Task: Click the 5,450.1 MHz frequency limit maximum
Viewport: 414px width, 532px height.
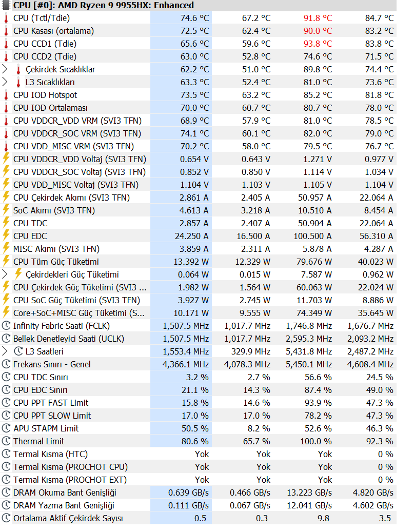Action: [309, 364]
